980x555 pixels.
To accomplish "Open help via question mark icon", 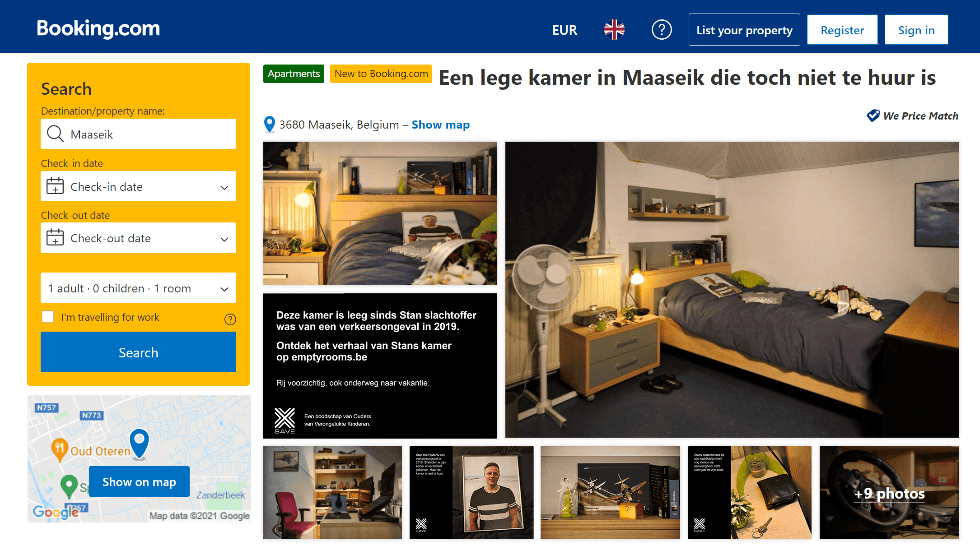I will [x=662, y=30].
